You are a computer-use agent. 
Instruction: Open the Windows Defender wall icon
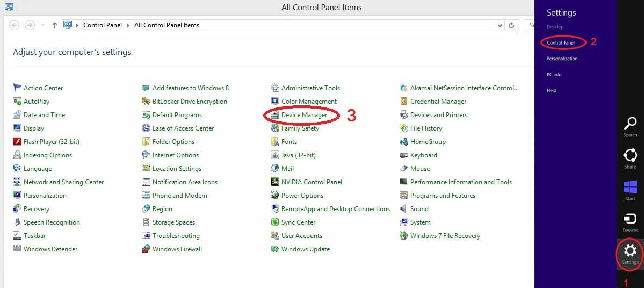pyautogui.click(x=17, y=249)
